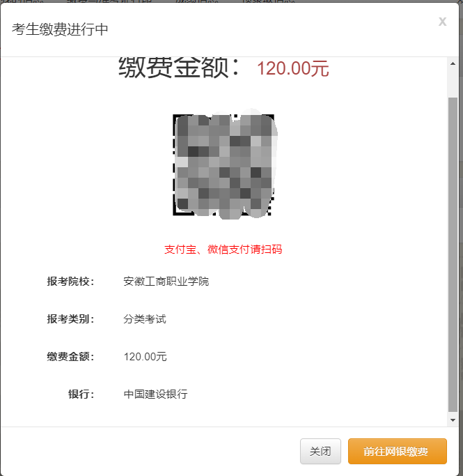Click the scrollbar track above the thumb
The width and height of the screenshot is (463, 476).
[x=453, y=83]
